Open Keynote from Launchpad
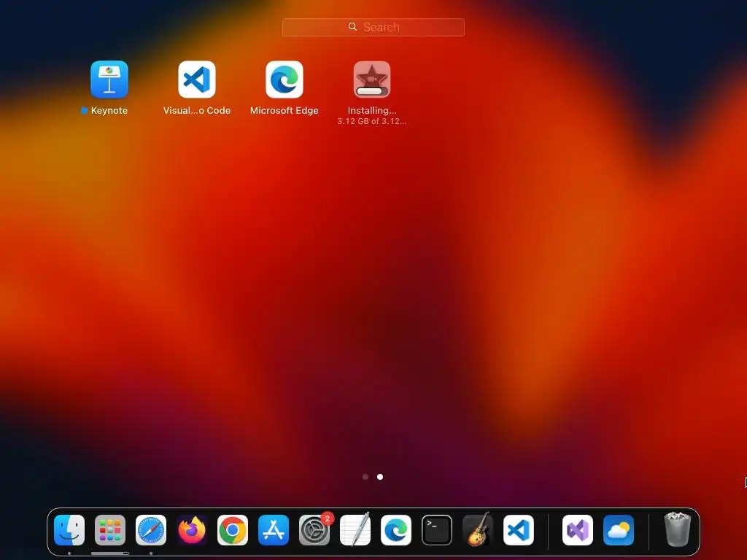 point(109,79)
